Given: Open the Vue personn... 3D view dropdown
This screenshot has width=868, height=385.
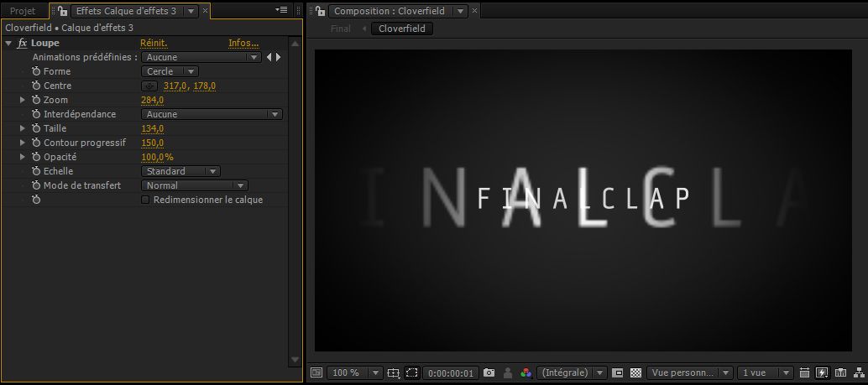Looking at the screenshot, I should pyautogui.click(x=690, y=372).
